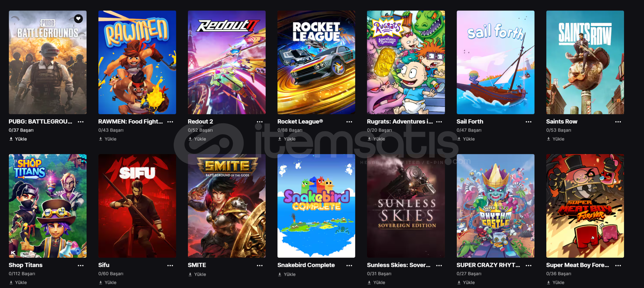Open three-dot menu for SMITE
The width and height of the screenshot is (644, 288).
point(260,266)
